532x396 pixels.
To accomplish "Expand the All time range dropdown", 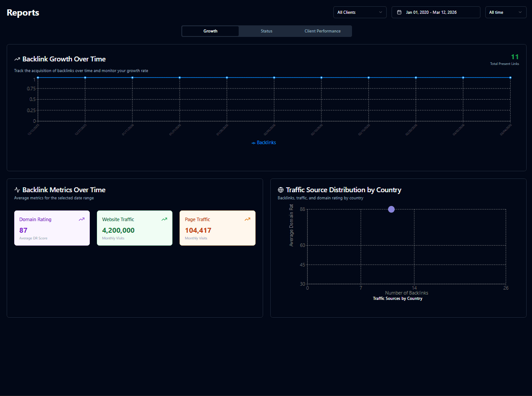I will (x=505, y=12).
